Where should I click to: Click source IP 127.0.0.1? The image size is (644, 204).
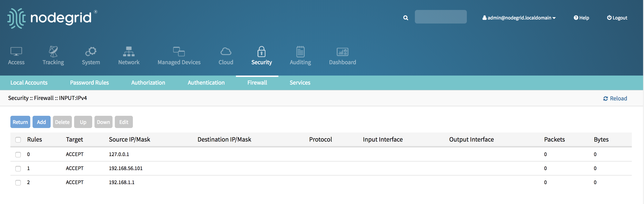[x=119, y=154]
